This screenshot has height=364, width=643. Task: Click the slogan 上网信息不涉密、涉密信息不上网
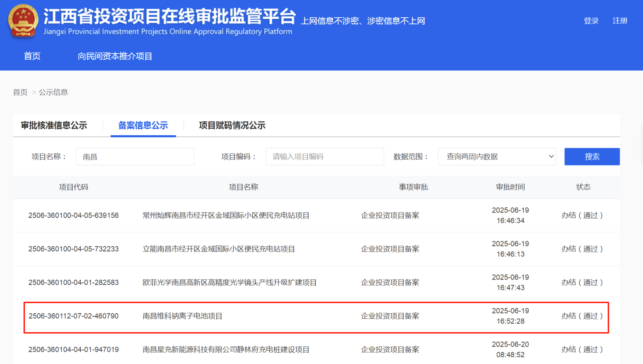[x=363, y=21]
